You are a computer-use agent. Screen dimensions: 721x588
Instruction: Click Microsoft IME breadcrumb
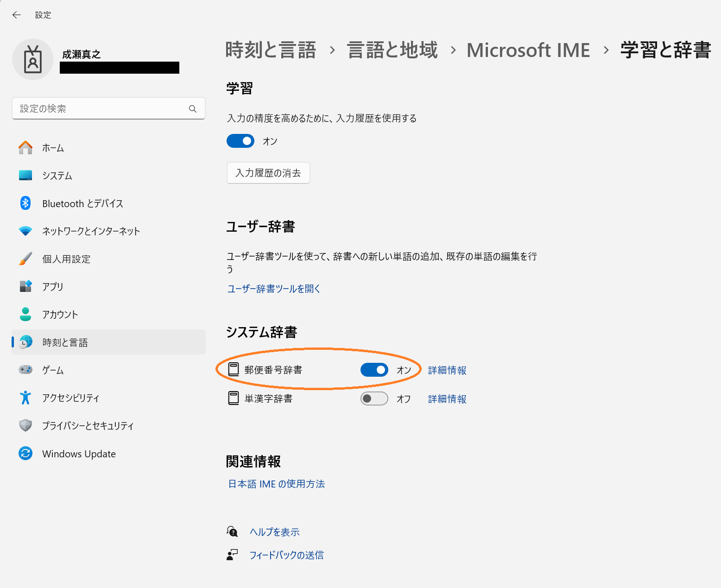pos(528,50)
